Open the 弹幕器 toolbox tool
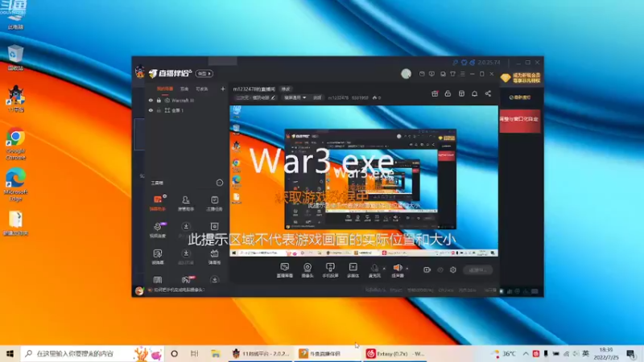The image size is (644, 362). [x=214, y=257]
